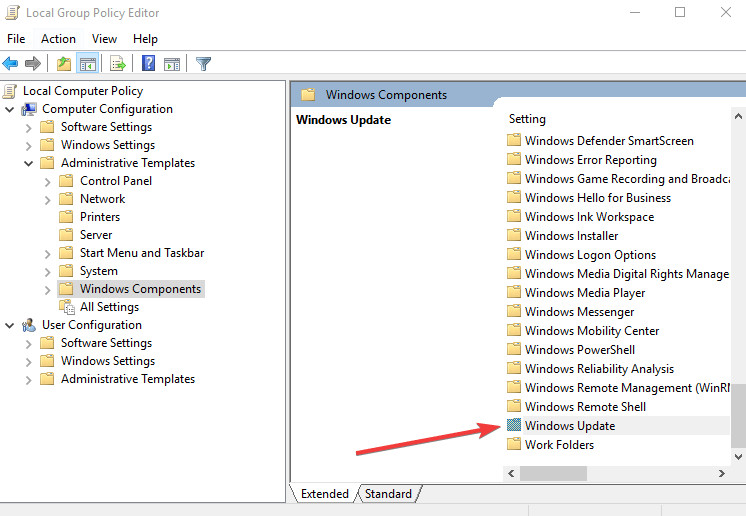Expand the Windows Components node

[x=48, y=290]
